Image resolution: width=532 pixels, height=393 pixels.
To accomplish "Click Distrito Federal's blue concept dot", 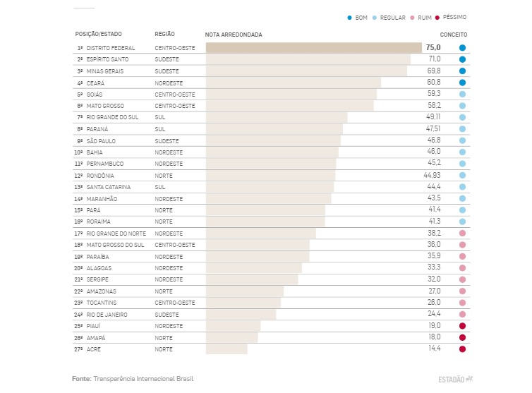I will tap(462, 48).
